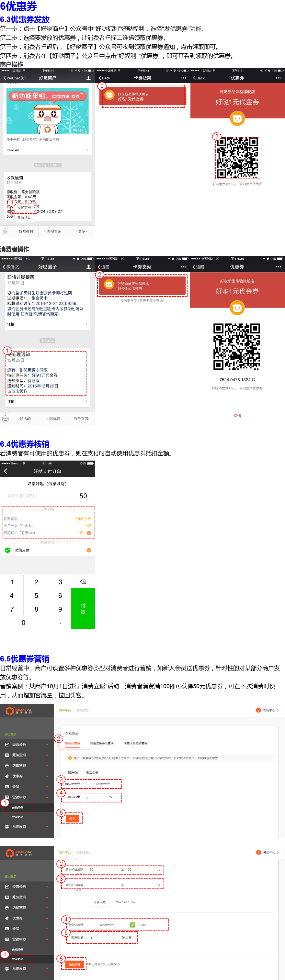Click 经营分析 chart icon on 自动派券 dashboard

click(7, 745)
